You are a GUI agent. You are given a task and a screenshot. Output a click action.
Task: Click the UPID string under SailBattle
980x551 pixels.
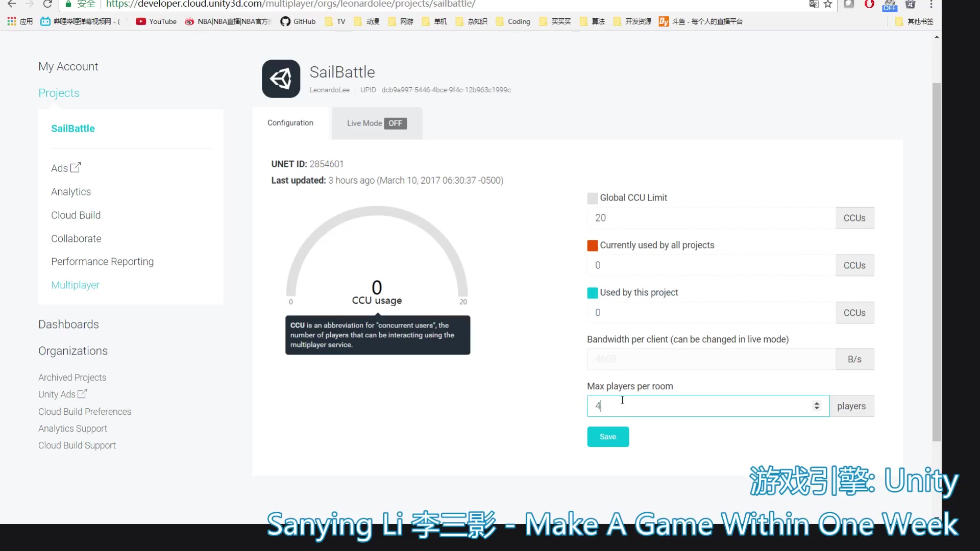(x=446, y=90)
